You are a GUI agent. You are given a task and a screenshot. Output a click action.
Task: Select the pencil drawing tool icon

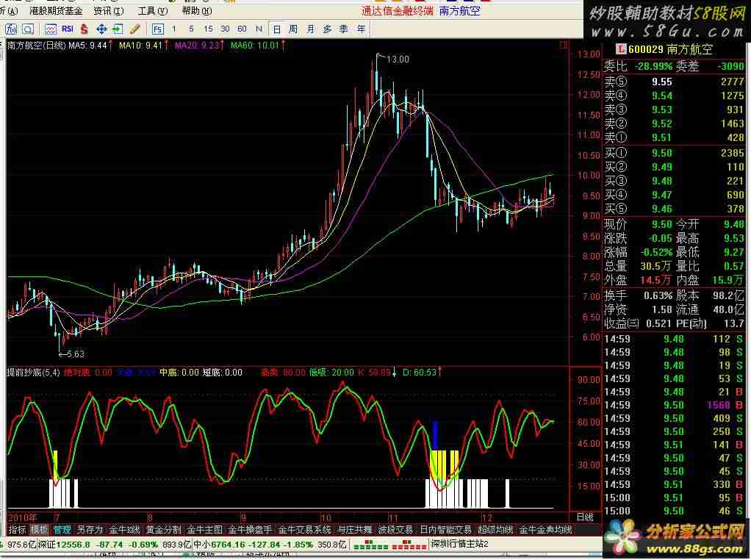135,29
